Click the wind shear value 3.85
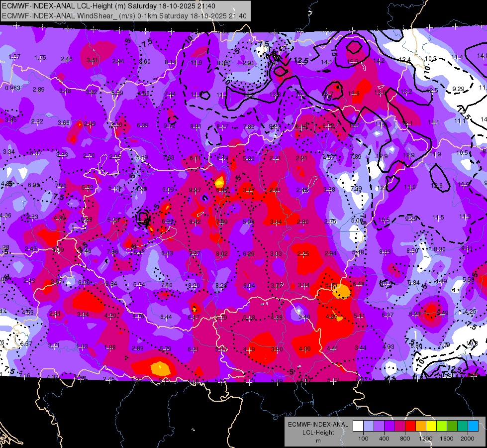The width and height of the screenshot is (487, 448). coord(11,119)
